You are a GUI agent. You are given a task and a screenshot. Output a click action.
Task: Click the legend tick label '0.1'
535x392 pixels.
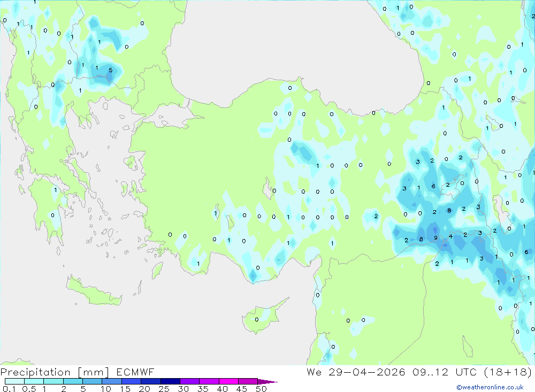coord(9,389)
